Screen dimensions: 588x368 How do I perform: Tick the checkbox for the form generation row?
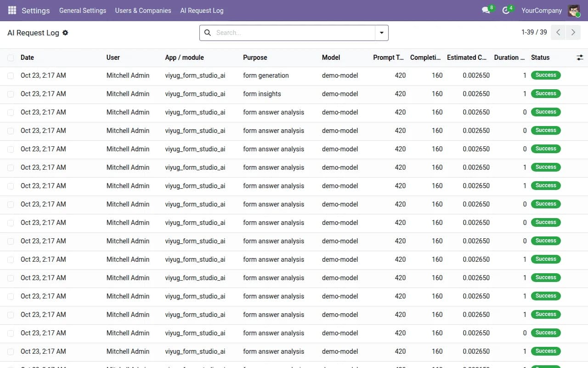pos(11,76)
